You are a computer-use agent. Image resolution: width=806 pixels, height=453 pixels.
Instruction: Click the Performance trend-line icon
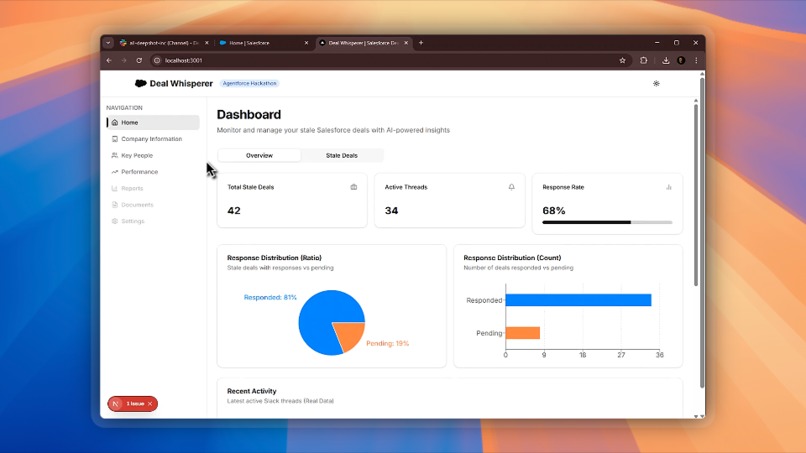(115, 172)
